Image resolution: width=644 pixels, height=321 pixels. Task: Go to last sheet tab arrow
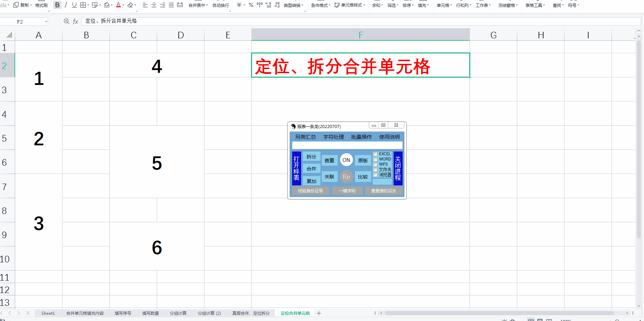pyautogui.click(x=27, y=313)
